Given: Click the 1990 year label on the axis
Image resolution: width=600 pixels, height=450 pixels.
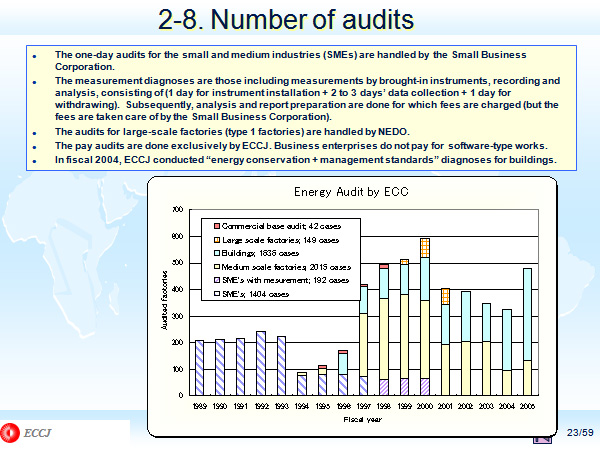Looking at the screenshot, I should [x=220, y=406].
